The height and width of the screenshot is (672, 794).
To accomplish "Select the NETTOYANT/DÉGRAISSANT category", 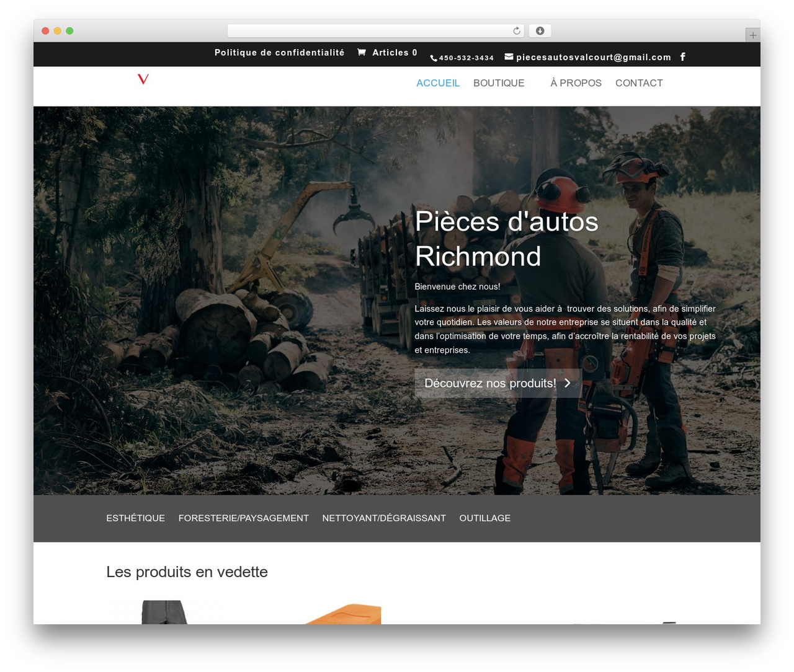I will 384,518.
